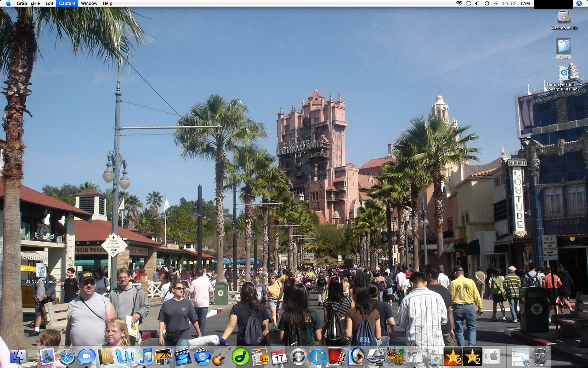
Task: Open the File menu
Action: click(x=36, y=3)
